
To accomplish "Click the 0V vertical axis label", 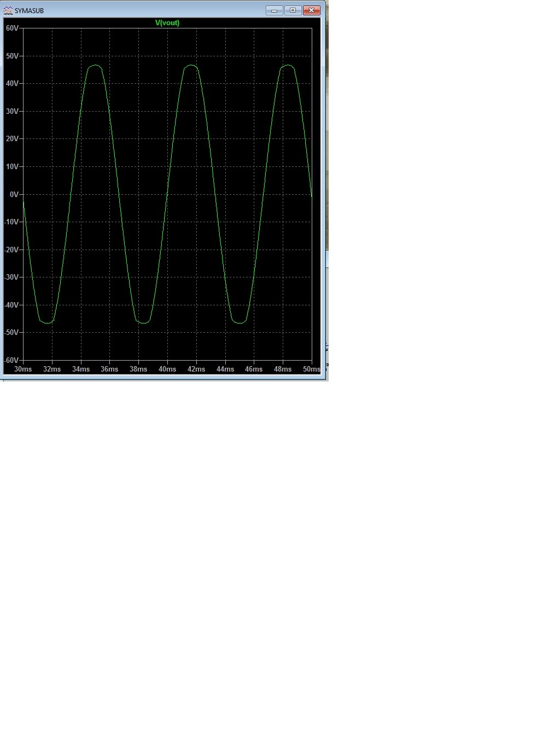I will tap(14, 194).
